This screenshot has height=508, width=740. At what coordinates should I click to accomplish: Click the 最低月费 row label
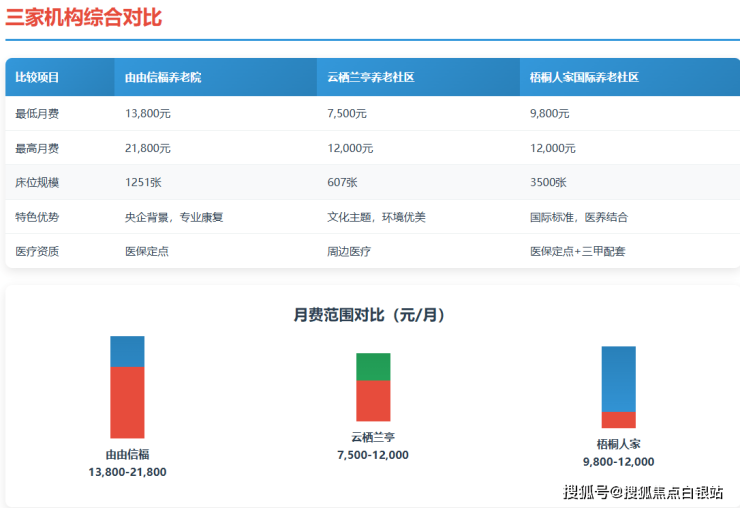[x=37, y=114]
